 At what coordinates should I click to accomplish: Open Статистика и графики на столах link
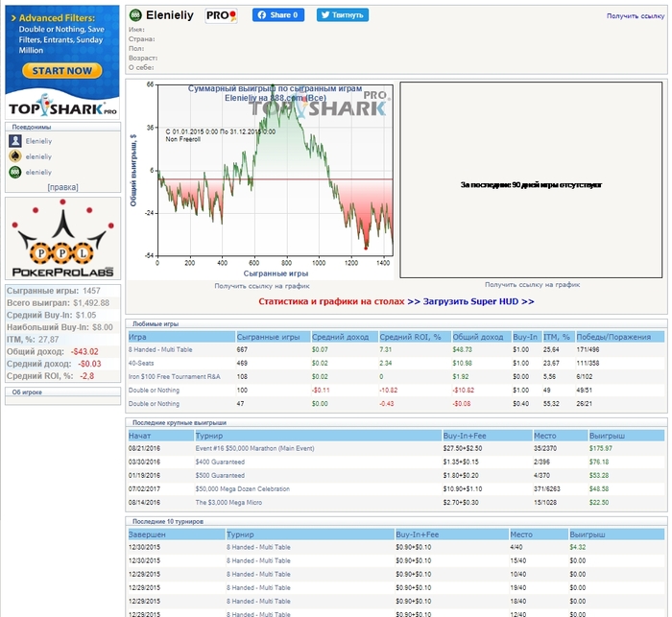[331, 301]
